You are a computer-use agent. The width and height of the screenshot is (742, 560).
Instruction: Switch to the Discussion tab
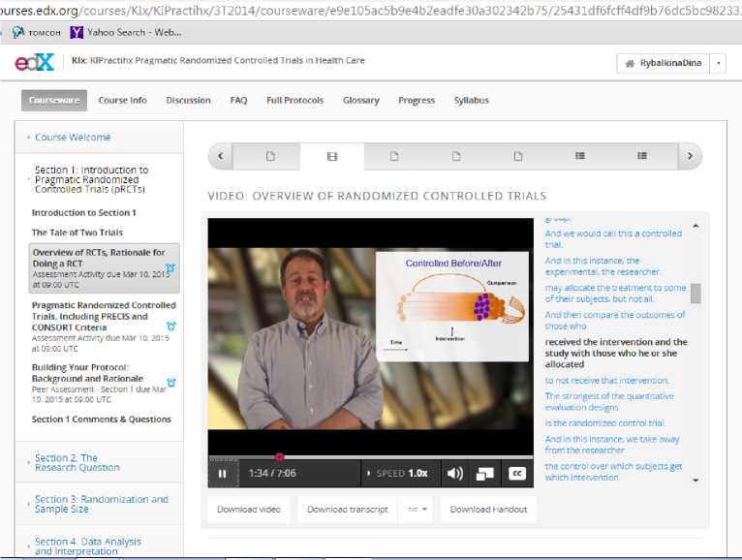188,101
